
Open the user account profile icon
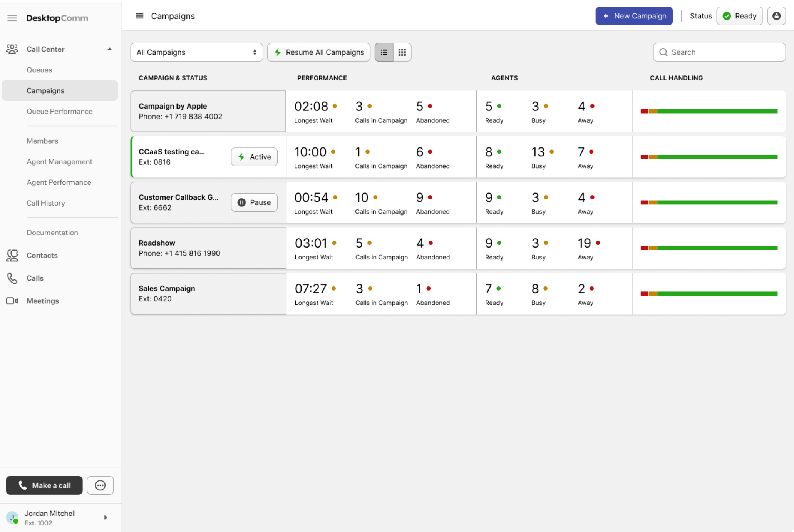[776, 16]
